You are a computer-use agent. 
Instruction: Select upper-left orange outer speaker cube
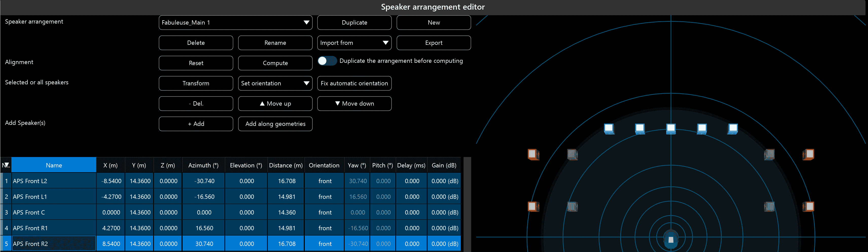coord(533,154)
